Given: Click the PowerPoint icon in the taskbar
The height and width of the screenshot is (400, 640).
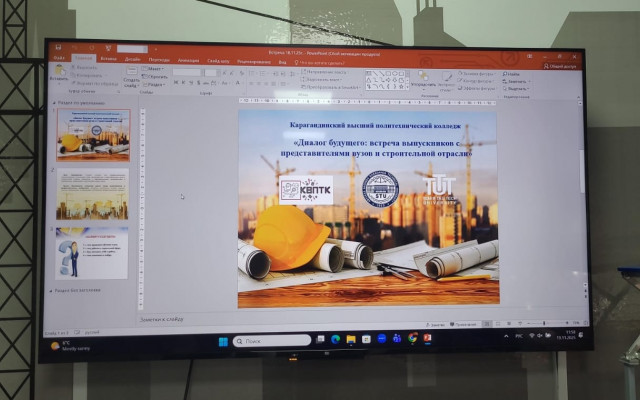Looking at the screenshot, I should [x=428, y=338].
